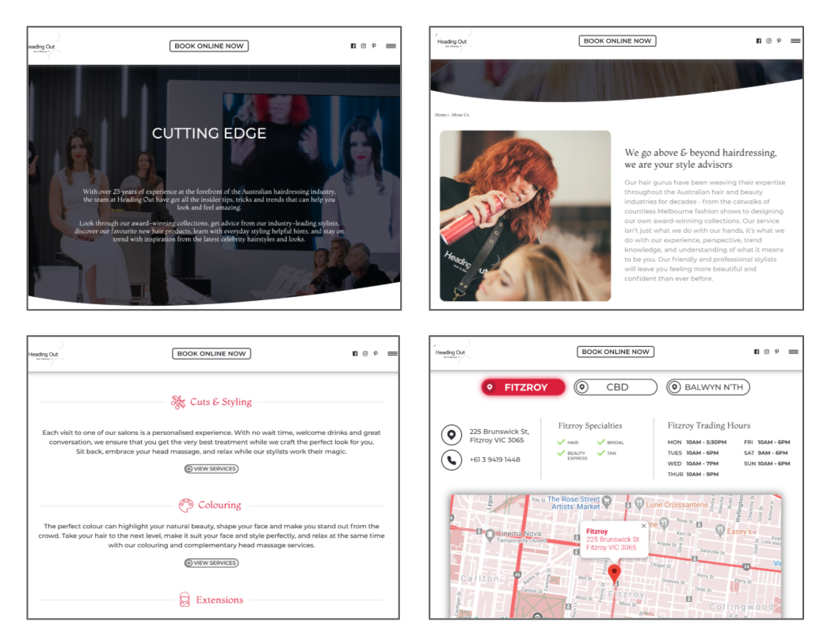Click the palette icon next to Colouring
Image resolution: width=831 pixels, height=644 pixels.
[185, 505]
